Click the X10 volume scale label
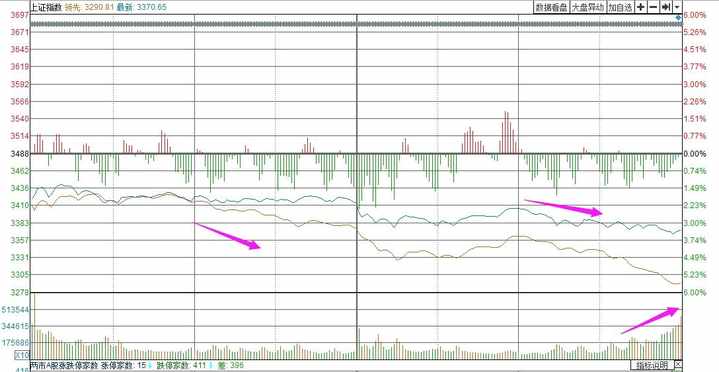Viewport: 719px width, 372px height. (23, 355)
